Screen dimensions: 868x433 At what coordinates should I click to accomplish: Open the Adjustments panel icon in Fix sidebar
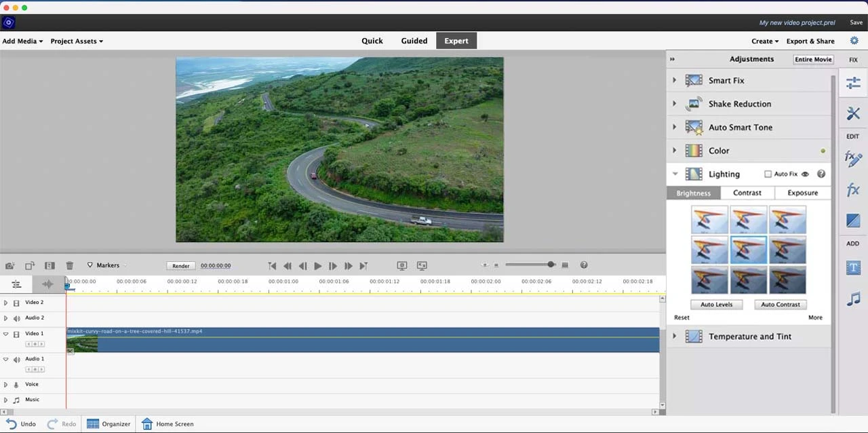(852, 83)
